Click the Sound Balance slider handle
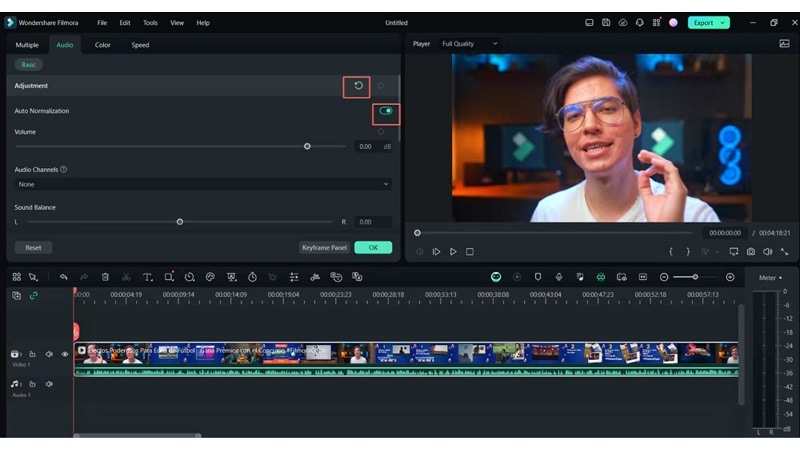 tap(180, 222)
